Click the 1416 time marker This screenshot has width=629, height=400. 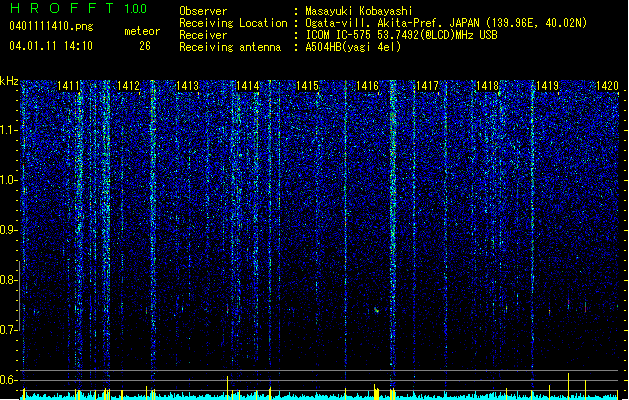coord(367,86)
